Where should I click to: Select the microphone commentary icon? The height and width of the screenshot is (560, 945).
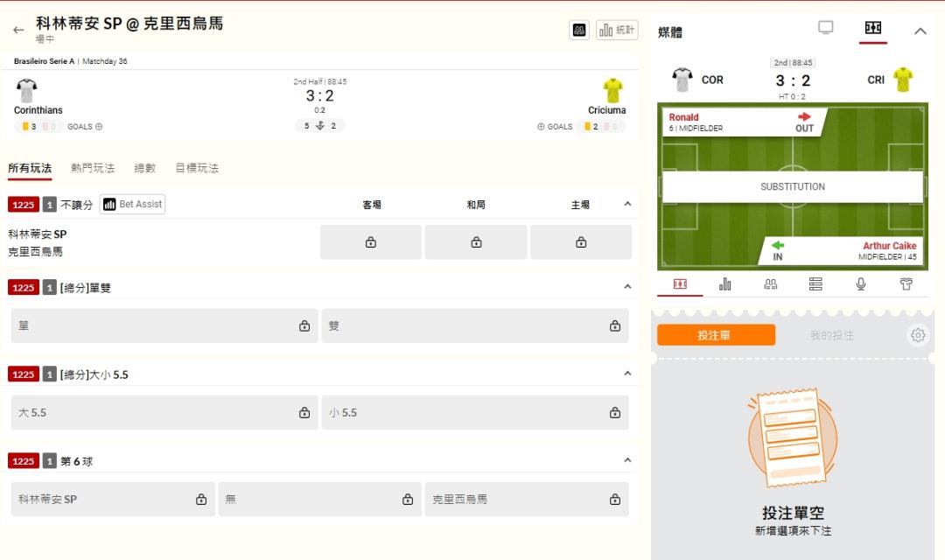coord(861,284)
